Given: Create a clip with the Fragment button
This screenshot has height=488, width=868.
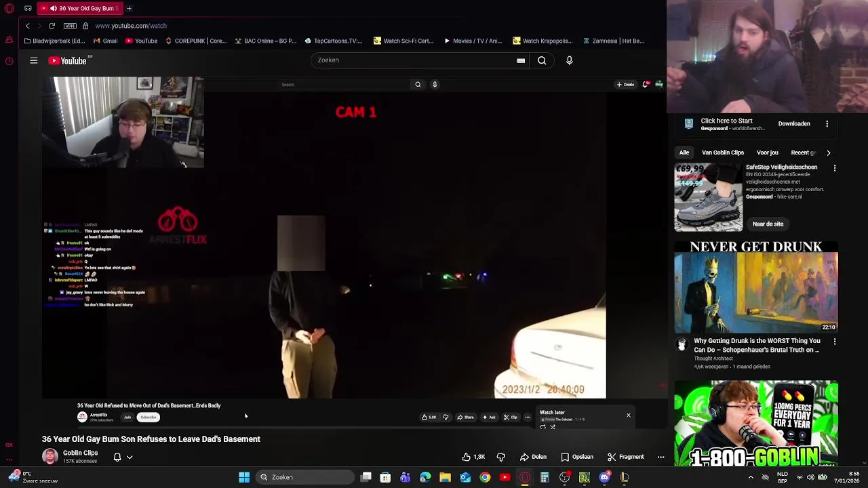Looking at the screenshot, I should pos(625,457).
